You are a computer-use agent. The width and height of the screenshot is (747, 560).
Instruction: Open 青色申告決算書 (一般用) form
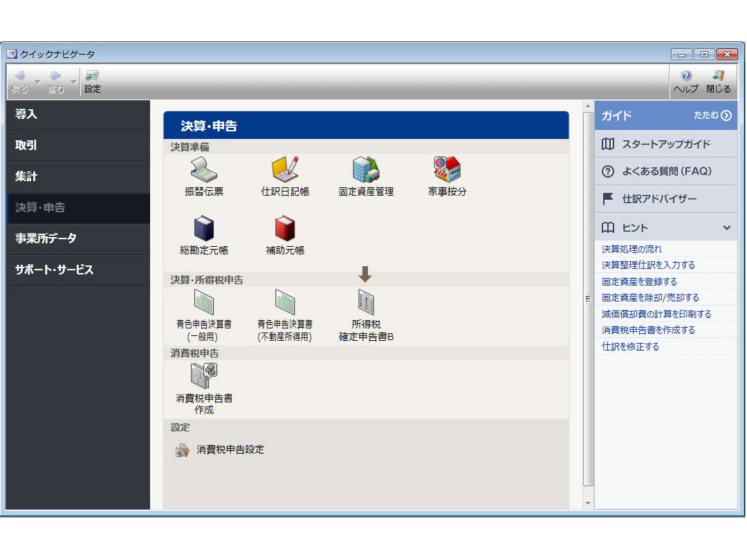point(204,315)
